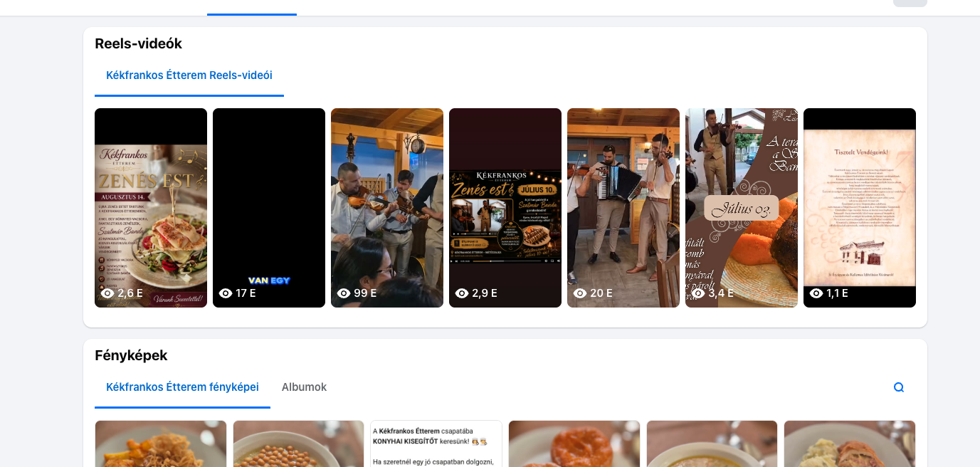Viewport: 980px width, 467px height.
Task: Select the Kékfrankos Étterem fényképei tab
Action: click(182, 387)
